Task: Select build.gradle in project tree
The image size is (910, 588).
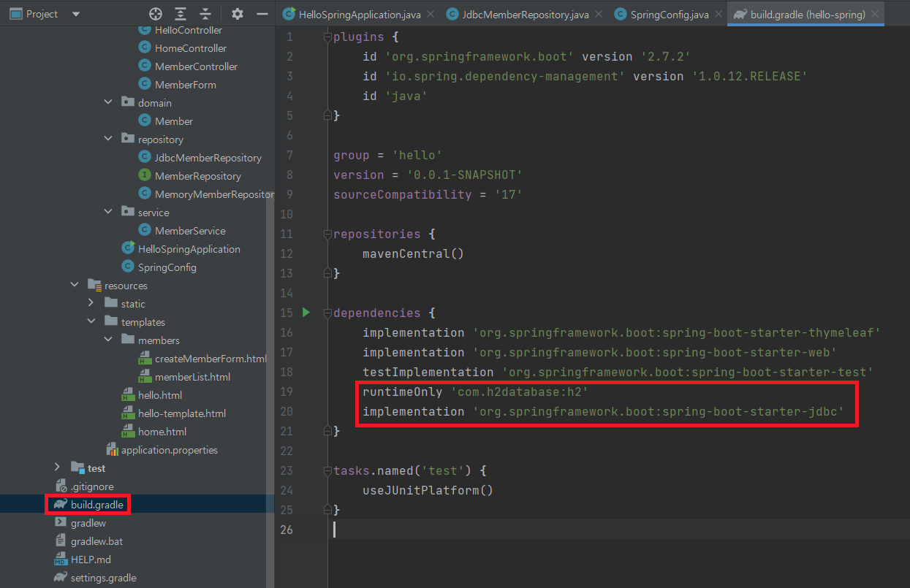Action: point(97,505)
